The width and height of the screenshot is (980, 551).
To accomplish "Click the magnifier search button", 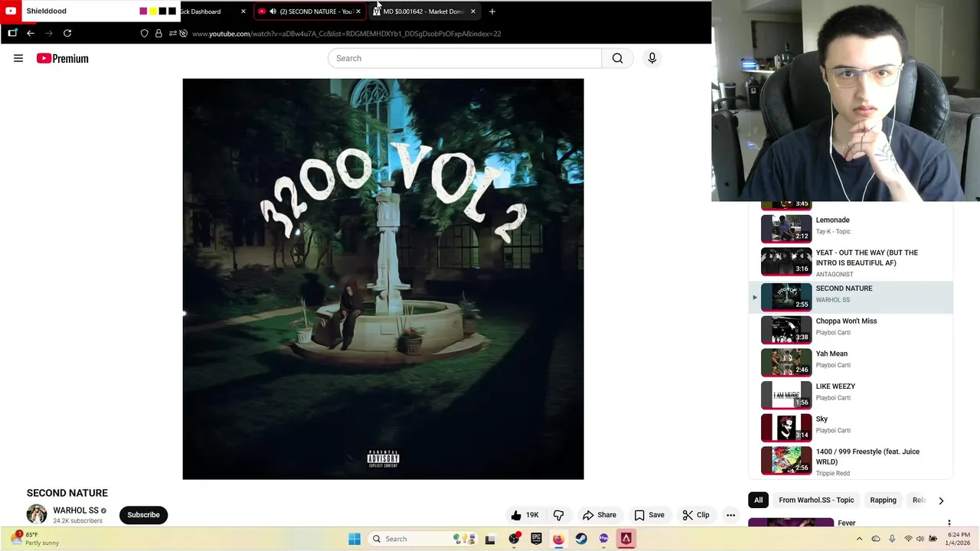I will coord(617,58).
